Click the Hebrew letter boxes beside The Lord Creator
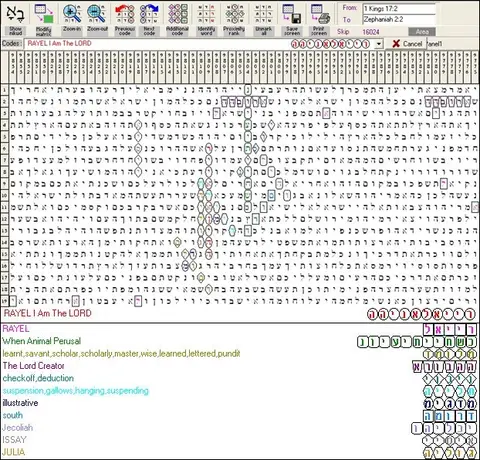Viewport: 480px width, 460px height. 445,367
